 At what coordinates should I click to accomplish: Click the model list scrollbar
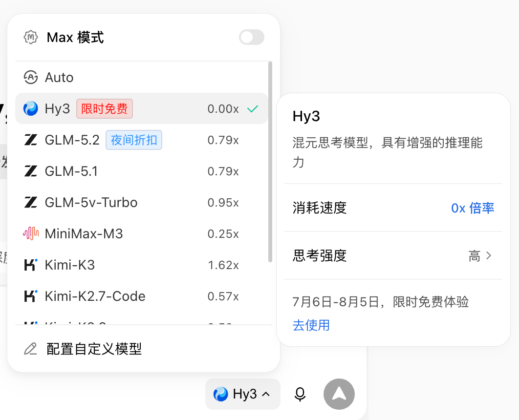pyautogui.click(x=270, y=162)
